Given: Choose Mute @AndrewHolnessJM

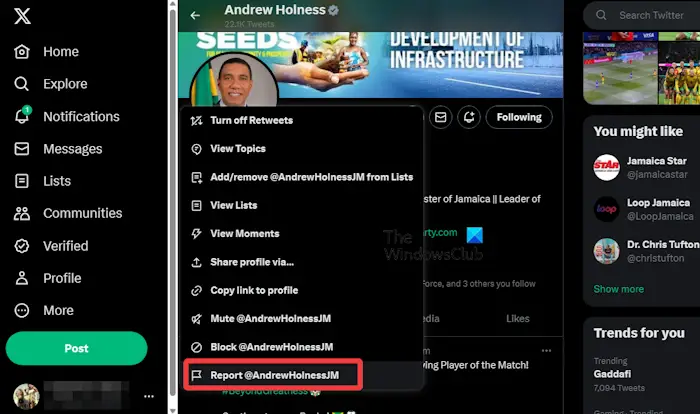Looking at the screenshot, I should [303, 319].
